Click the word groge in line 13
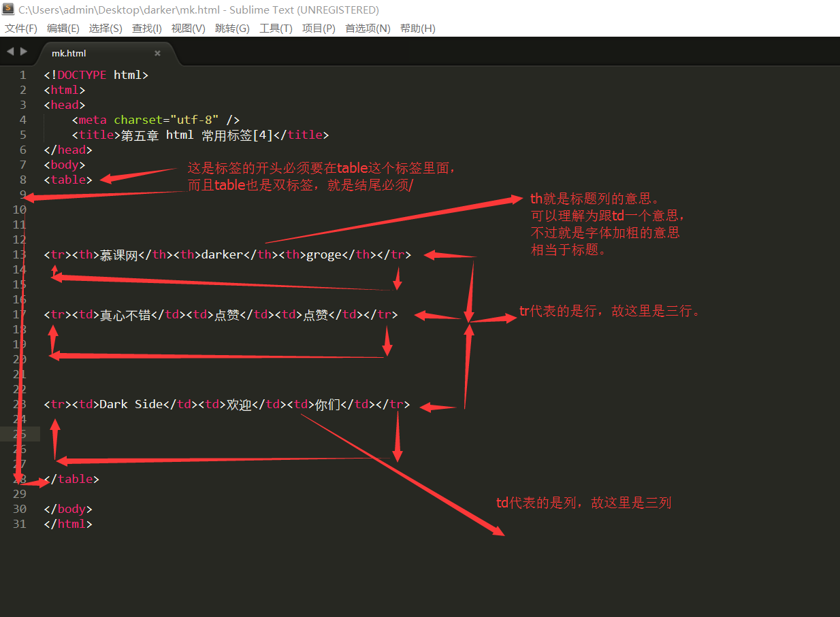The height and width of the screenshot is (617, 840). click(x=323, y=254)
